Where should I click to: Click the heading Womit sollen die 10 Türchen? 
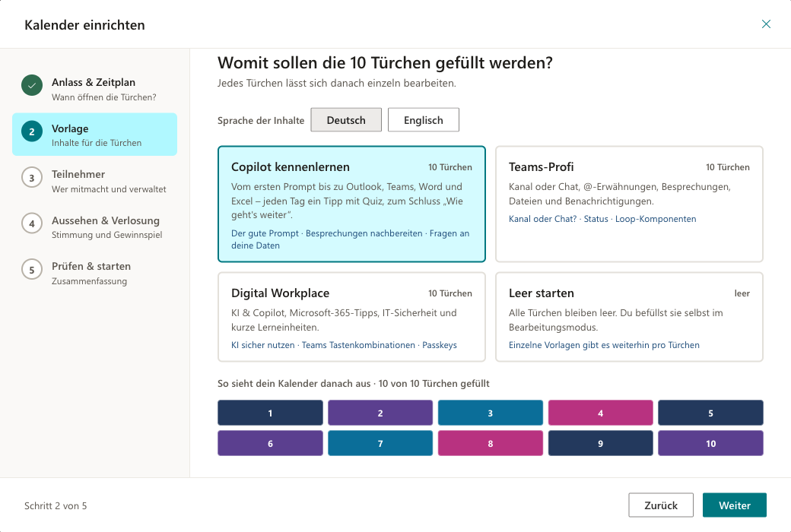coord(385,63)
